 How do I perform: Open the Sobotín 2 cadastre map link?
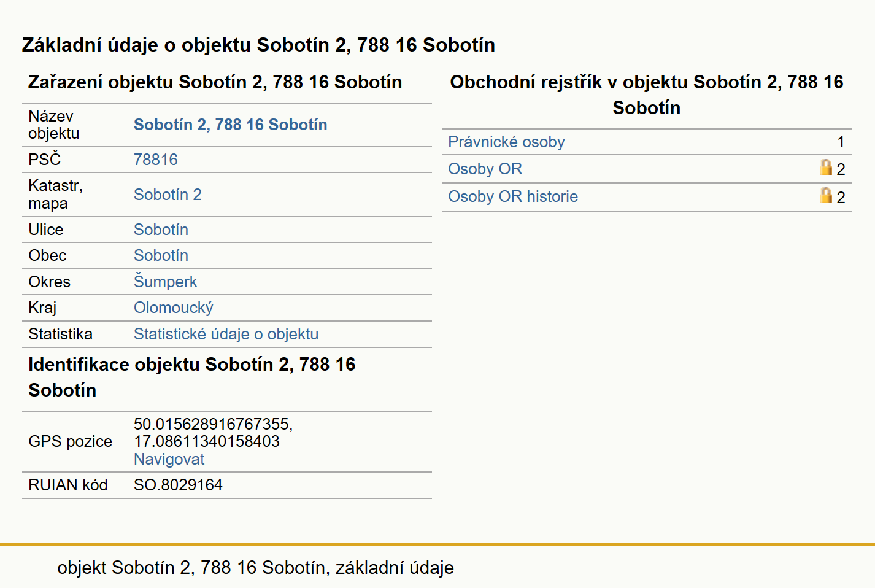(x=168, y=195)
